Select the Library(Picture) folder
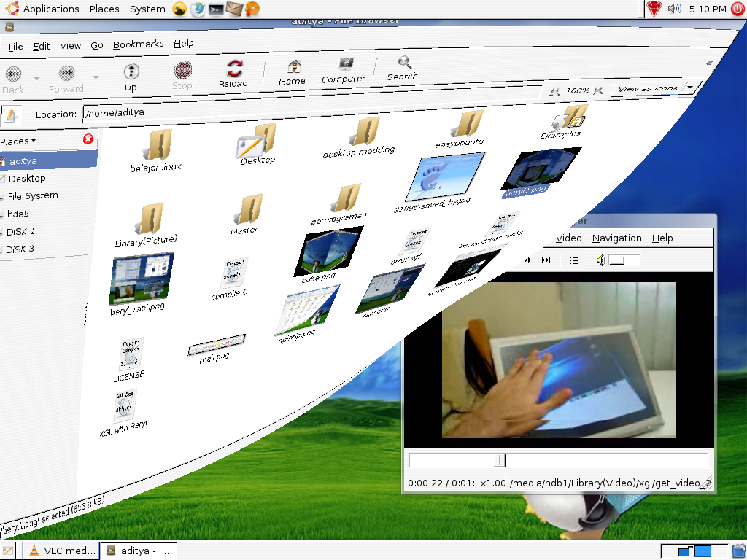The image size is (747, 560). (147, 225)
